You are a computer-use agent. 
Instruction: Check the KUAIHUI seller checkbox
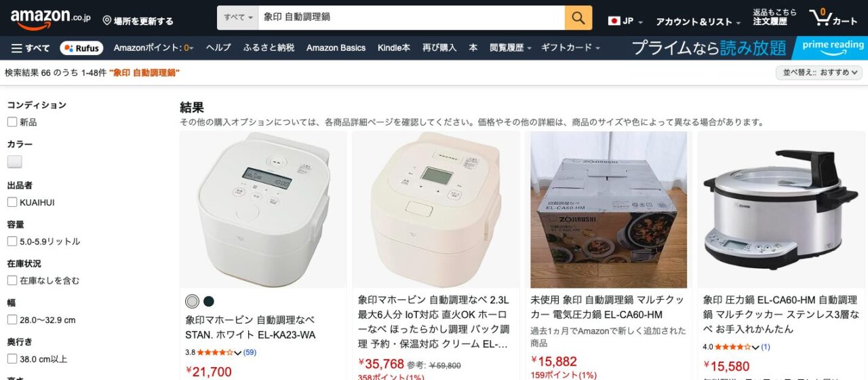[12, 202]
